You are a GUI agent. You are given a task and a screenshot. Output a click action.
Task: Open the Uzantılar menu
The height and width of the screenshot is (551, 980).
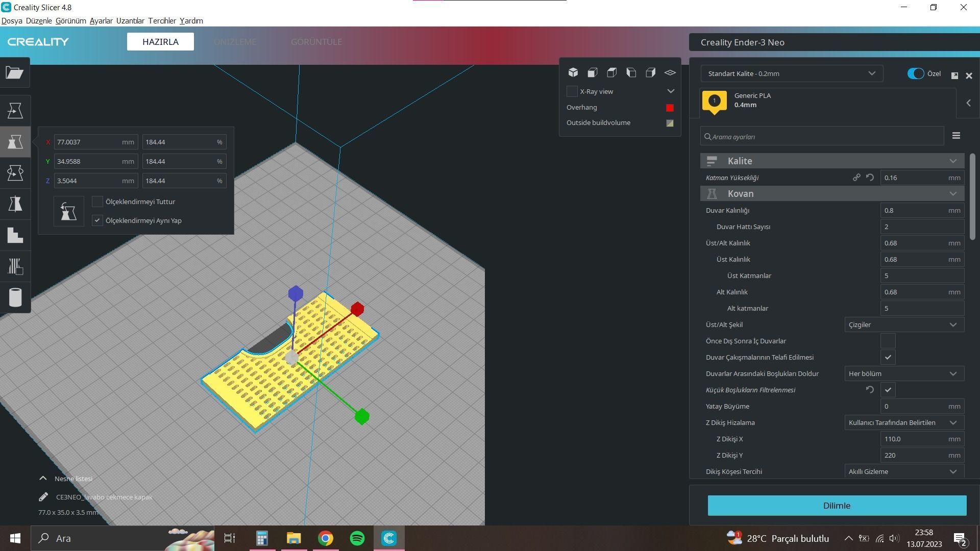tap(130, 21)
